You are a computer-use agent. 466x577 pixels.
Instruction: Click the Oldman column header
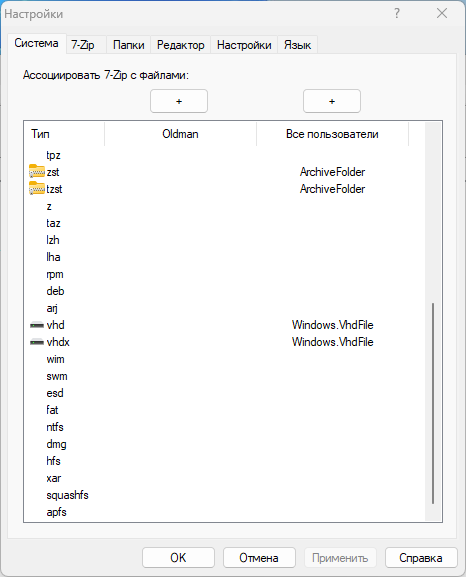pyautogui.click(x=180, y=134)
